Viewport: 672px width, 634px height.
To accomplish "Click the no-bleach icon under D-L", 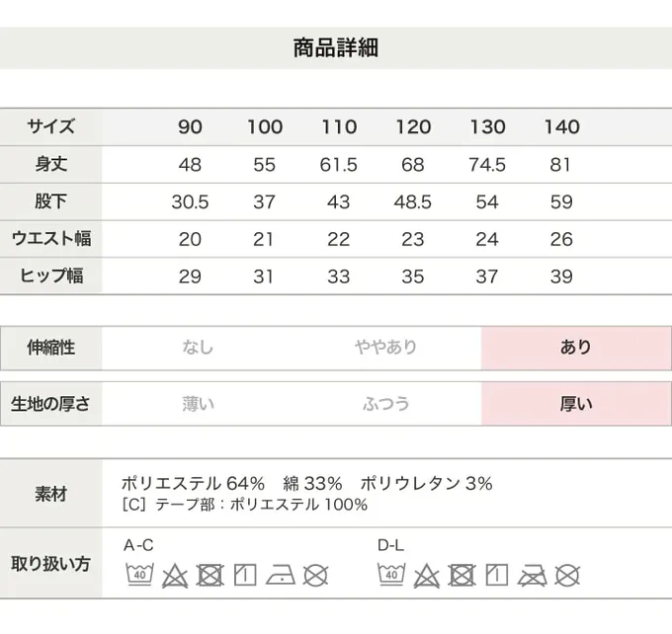I will click(427, 574).
